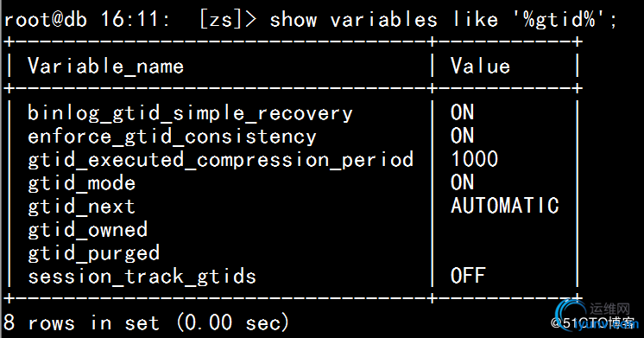Click the binlog_gtid_simple_recovery variable name
This screenshot has width=644, height=338.
pyautogui.click(x=190, y=113)
